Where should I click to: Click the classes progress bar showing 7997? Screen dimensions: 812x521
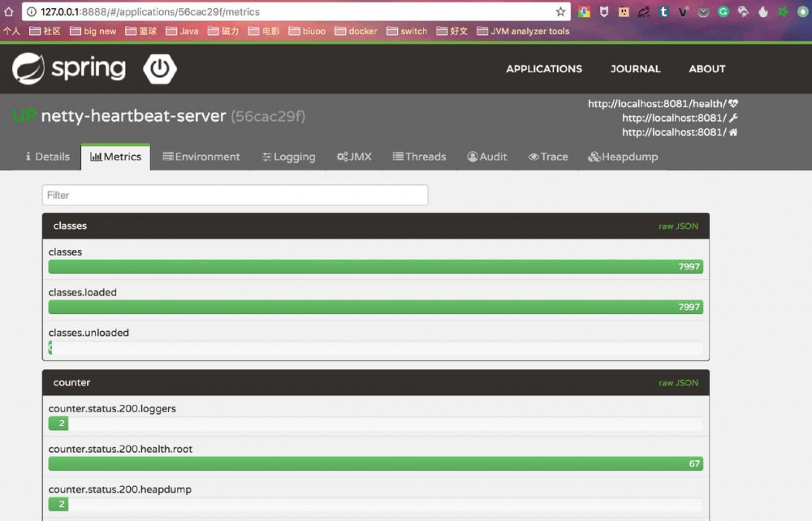375,266
